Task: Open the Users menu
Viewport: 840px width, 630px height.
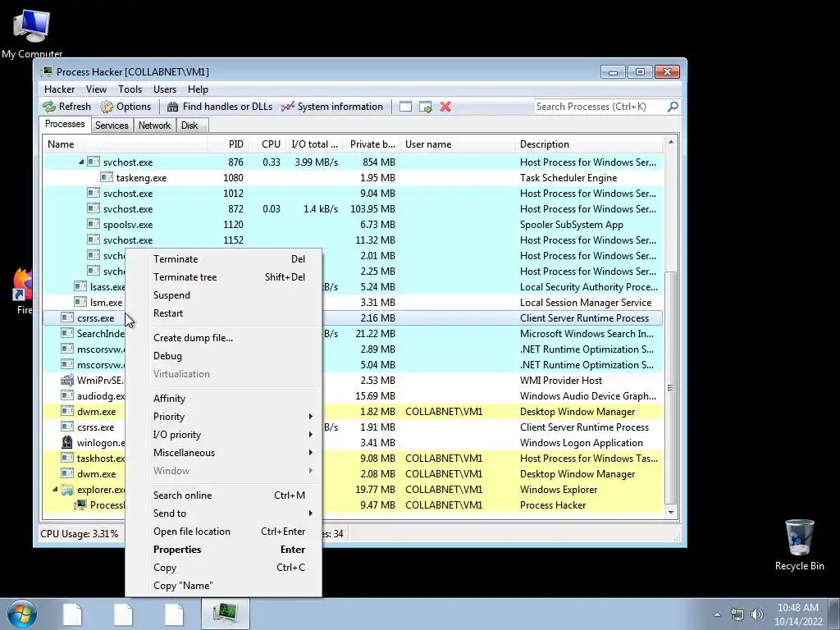Action: click(x=164, y=89)
